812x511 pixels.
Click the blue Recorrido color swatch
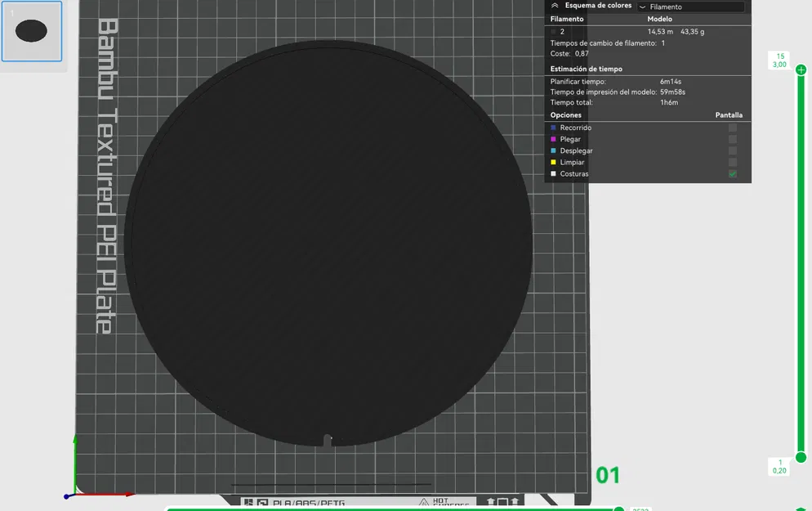pos(553,128)
